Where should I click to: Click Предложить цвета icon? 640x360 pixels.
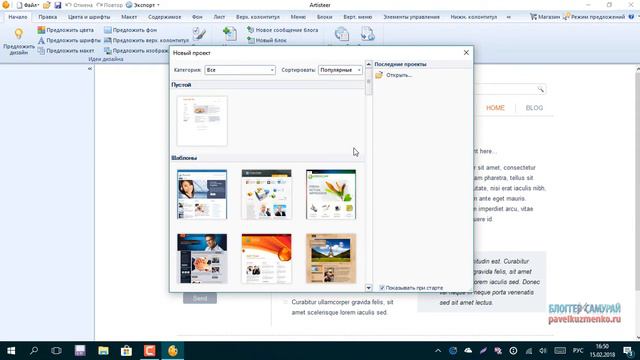pos(41,30)
